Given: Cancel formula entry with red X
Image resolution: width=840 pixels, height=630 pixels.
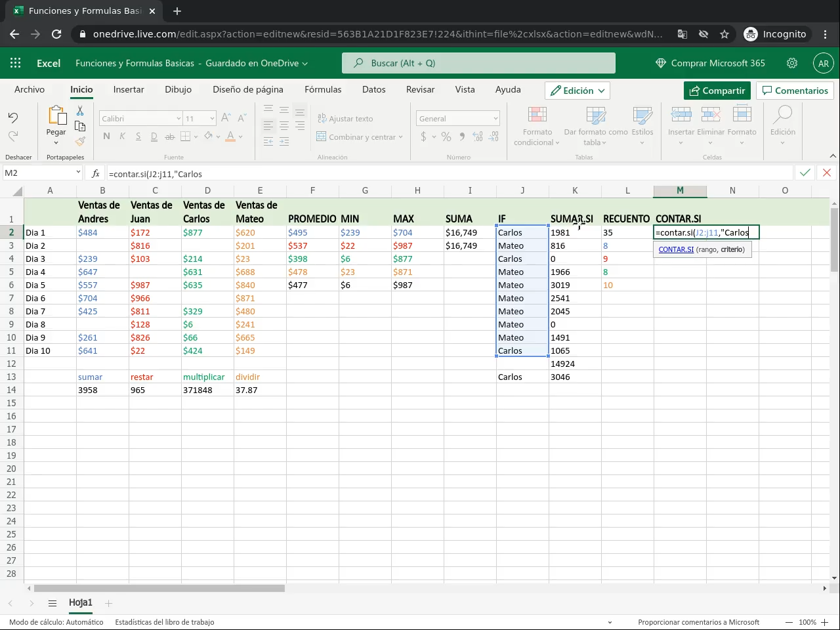Looking at the screenshot, I should click(x=827, y=173).
